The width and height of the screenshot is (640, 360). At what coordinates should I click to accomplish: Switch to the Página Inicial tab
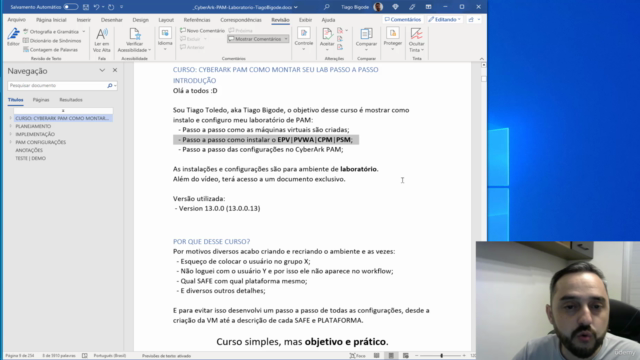pyautogui.click(x=51, y=20)
